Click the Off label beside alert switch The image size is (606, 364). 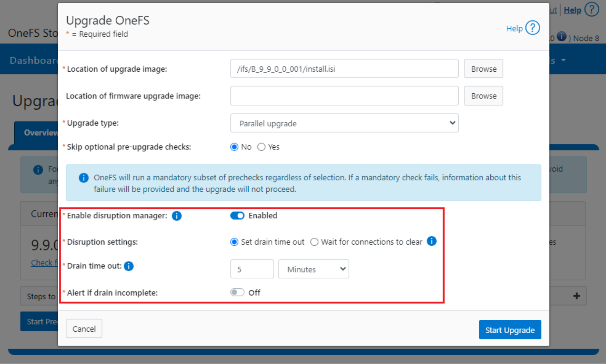[x=254, y=293]
